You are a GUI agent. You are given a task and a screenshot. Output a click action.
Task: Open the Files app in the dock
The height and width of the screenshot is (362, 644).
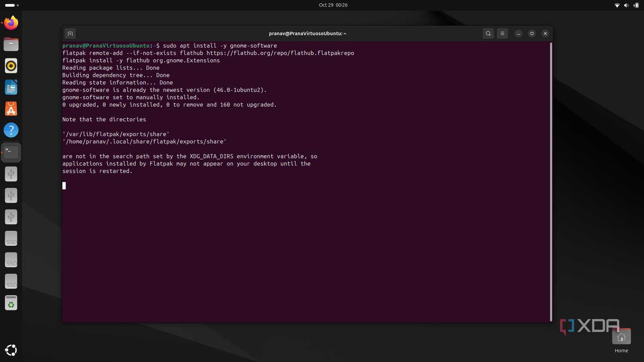point(11,44)
